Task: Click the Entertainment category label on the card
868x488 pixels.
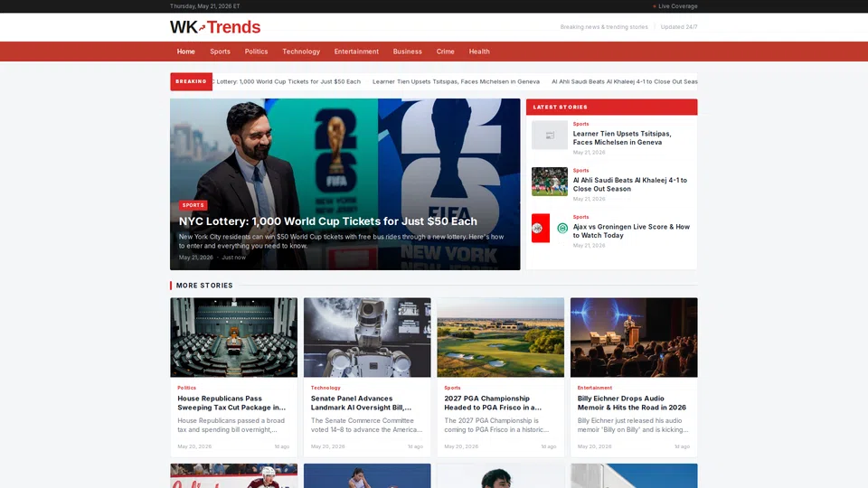Action: (x=595, y=388)
